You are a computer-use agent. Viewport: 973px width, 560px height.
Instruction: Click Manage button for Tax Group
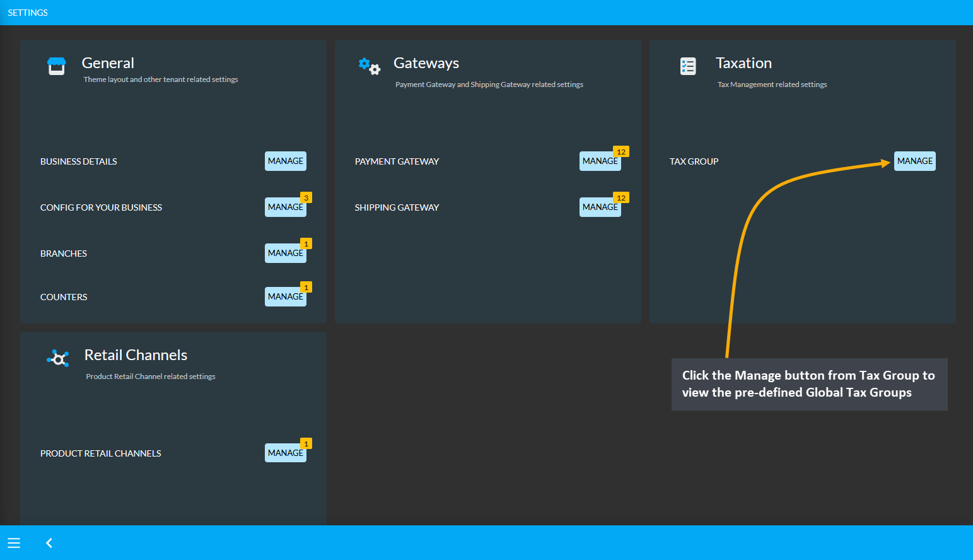pyautogui.click(x=915, y=161)
